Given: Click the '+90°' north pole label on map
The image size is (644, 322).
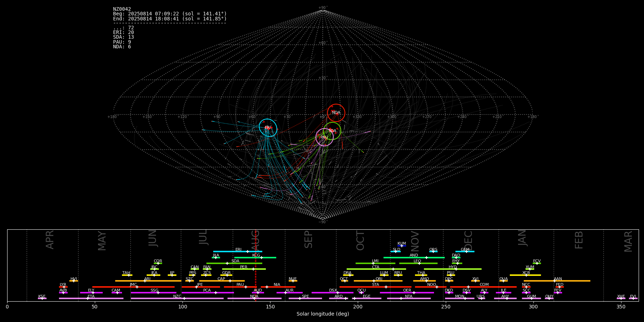Looking at the screenshot, I should [323, 8].
